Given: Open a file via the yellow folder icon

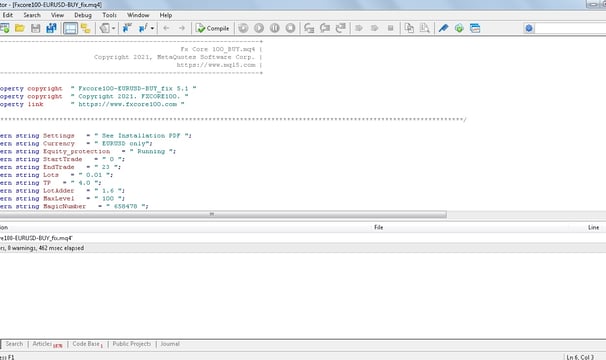Looking at the screenshot, I should pyautogui.click(x=20, y=28).
